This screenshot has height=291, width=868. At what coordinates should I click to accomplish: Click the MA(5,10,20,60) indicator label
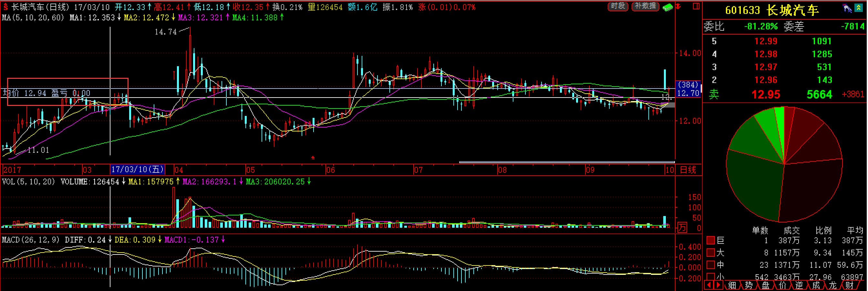pos(33,17)
